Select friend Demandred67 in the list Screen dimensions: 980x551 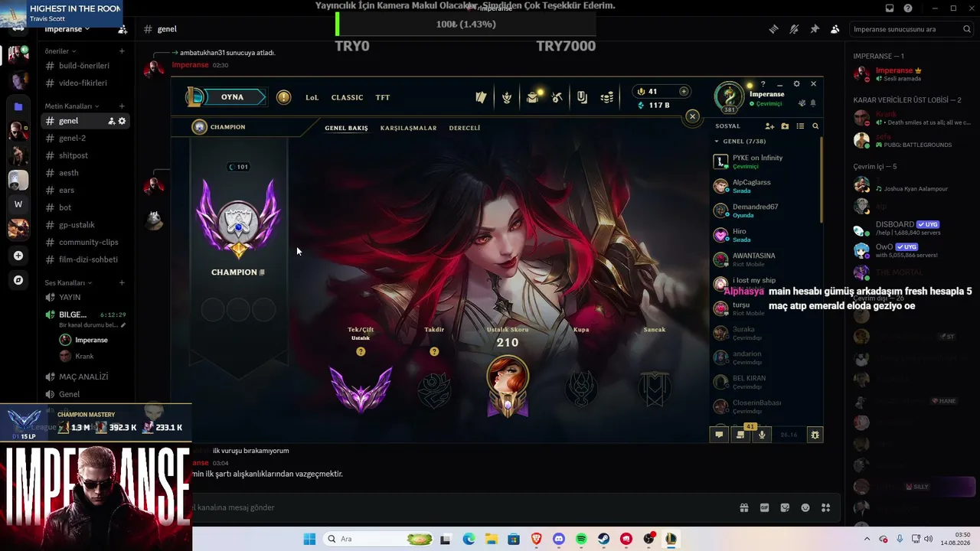[766, 210]
